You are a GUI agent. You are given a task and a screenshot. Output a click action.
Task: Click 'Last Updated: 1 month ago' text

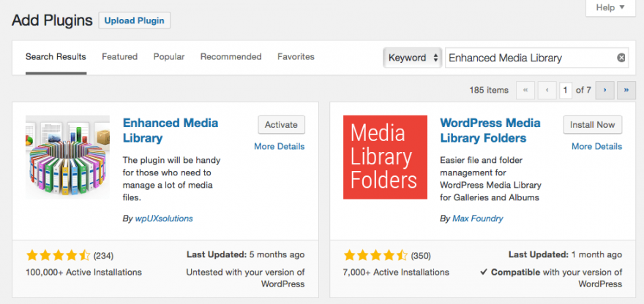[x=565, y=255]
